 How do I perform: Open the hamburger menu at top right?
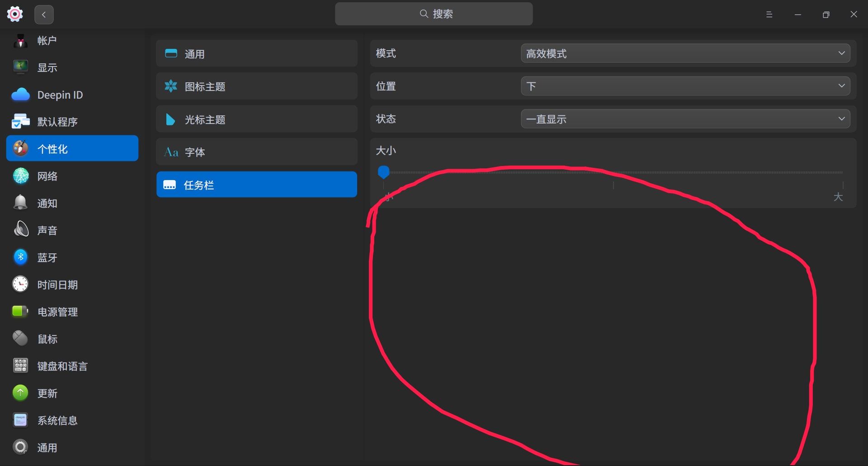pyautogui.click(x=769, y=14)
